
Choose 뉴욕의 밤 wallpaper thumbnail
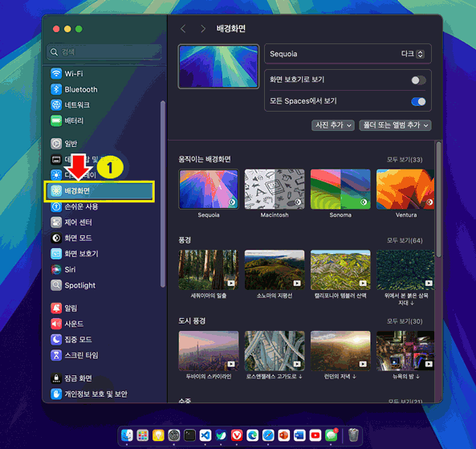pyautogui.click(x=405, y=351)
